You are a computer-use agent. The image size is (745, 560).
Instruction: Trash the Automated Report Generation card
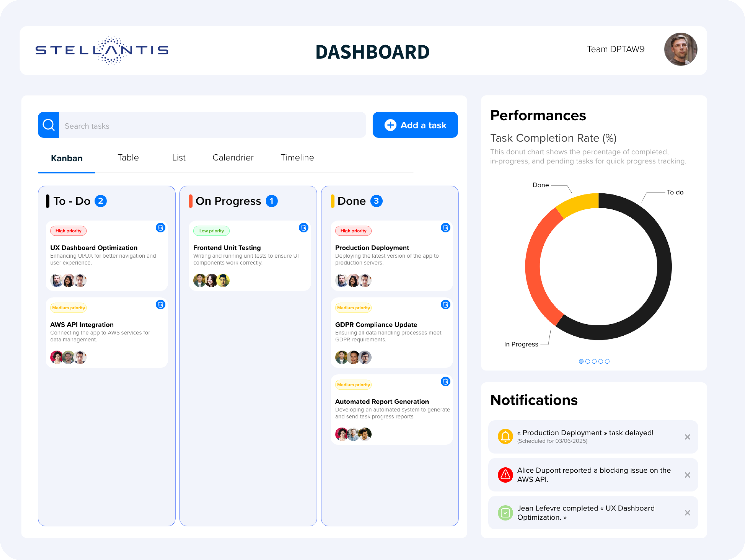point(445,381)
